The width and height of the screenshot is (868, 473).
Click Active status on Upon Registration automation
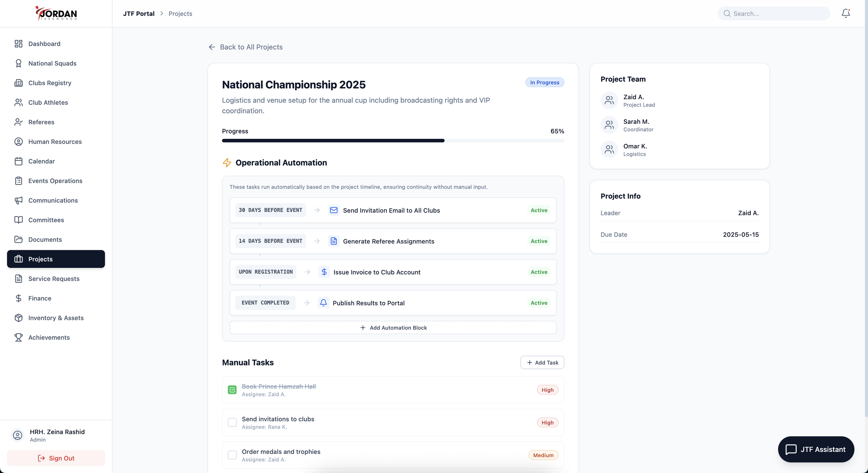539,272
